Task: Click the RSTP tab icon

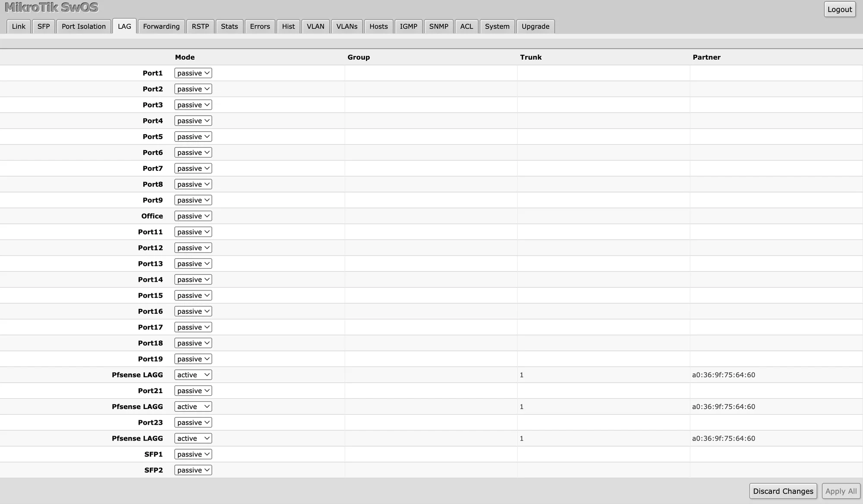Action: (200, 26)
